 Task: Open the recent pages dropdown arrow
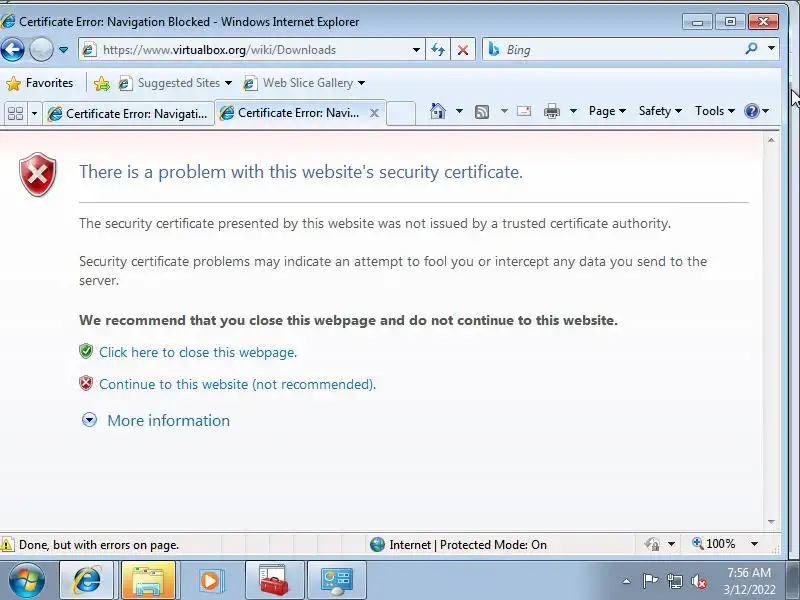(63, 50)
